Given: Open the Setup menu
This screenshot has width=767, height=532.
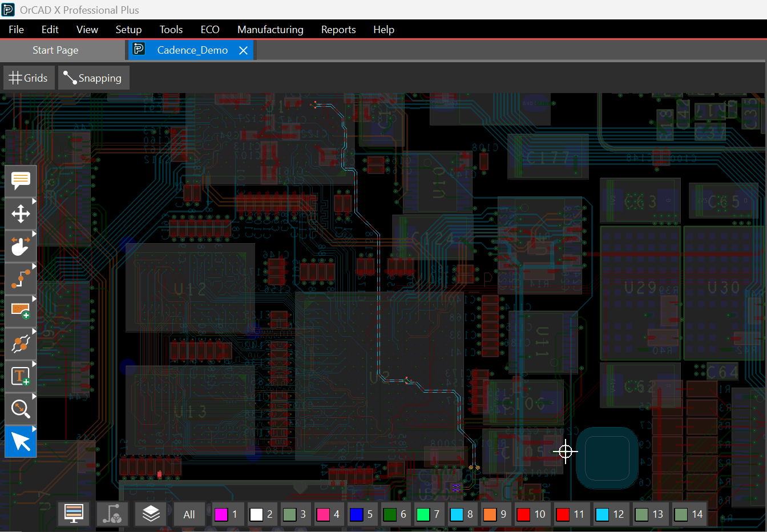Looking at the screenshot, I should tap(128, 30).
